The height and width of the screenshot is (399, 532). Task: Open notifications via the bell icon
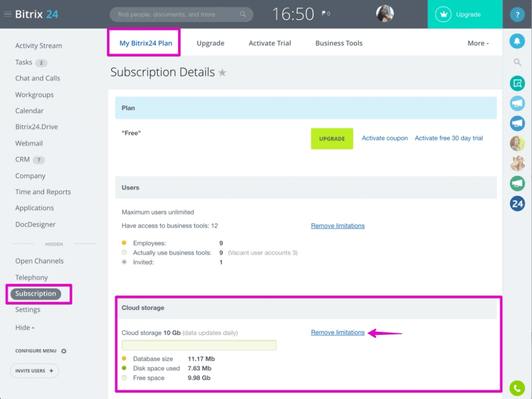517,40
